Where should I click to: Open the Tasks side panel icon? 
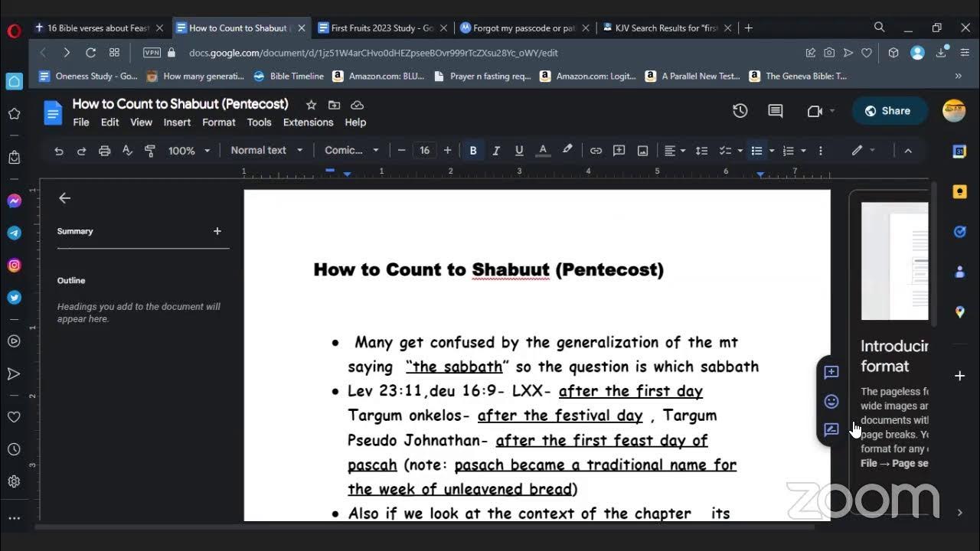tap(960, 231)
